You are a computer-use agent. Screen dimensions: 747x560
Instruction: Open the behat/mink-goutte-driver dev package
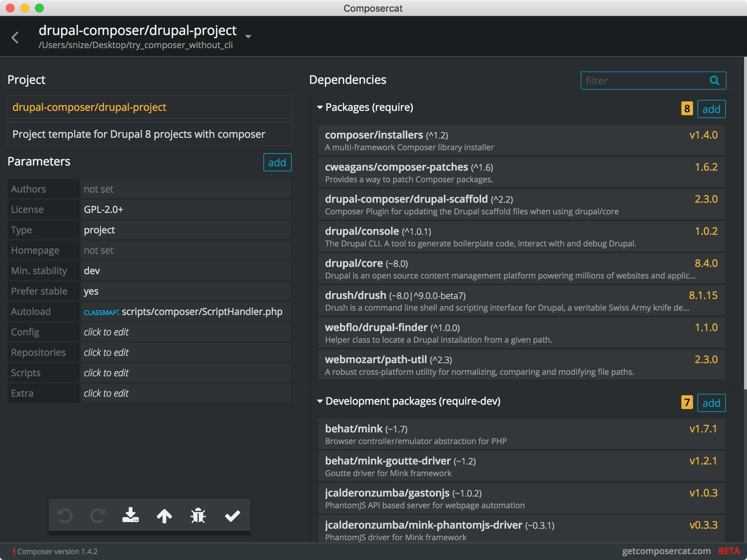coord(521,466)
